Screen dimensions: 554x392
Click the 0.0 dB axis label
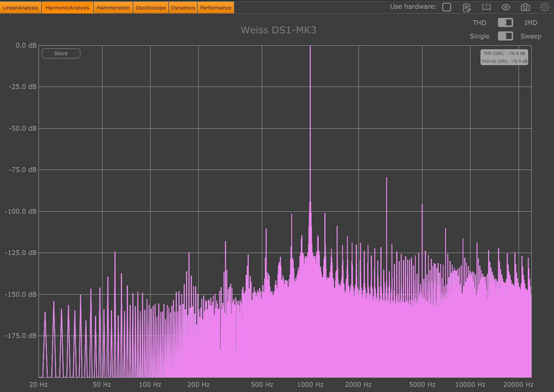(26, 46)
